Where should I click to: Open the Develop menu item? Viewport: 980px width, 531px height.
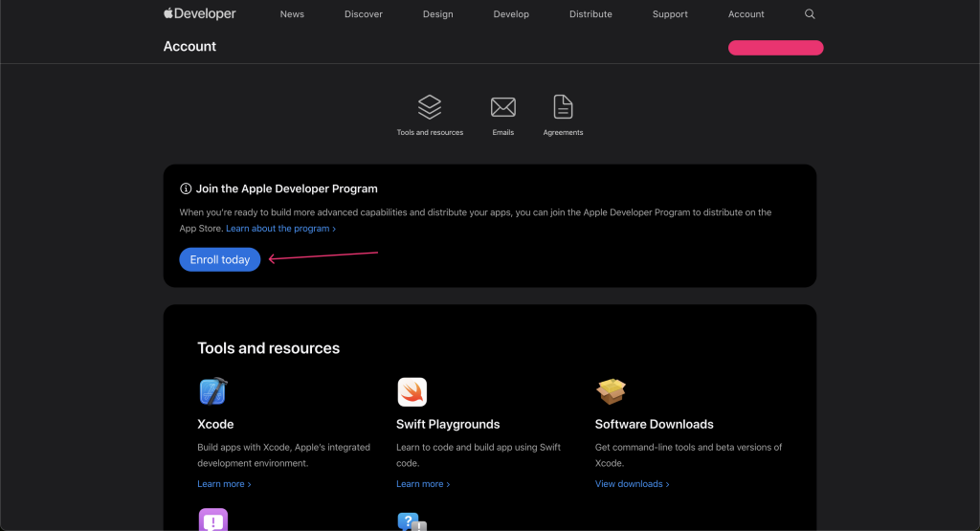(511, 13)
